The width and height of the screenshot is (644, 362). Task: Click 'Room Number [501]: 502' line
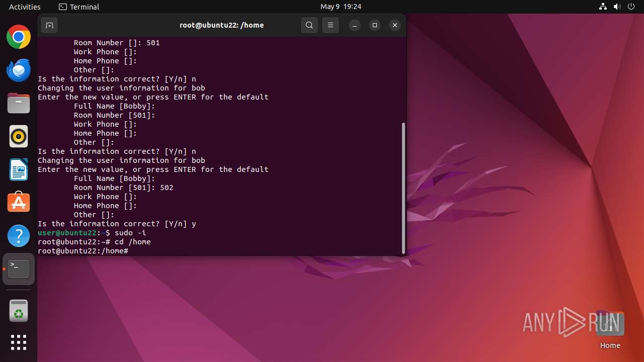point(123,188)
